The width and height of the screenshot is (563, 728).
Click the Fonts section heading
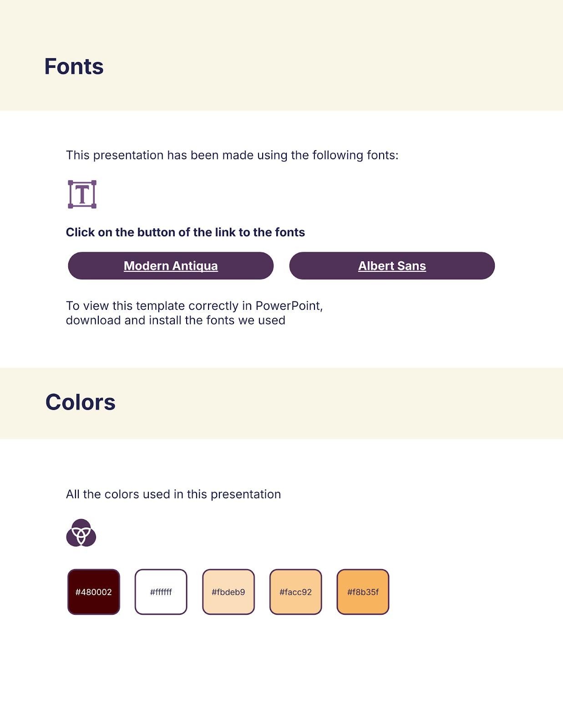[74, 66]
